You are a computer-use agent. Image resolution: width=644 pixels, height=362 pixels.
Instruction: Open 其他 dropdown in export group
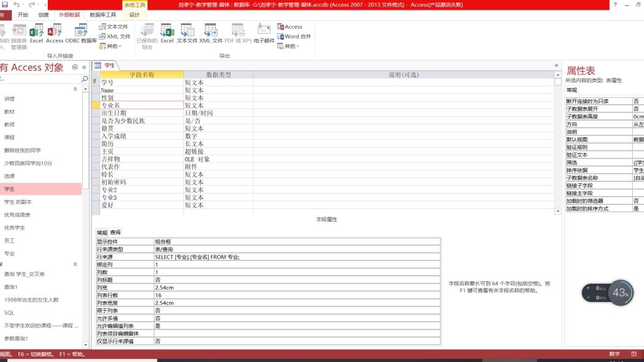[x=288, y=47]
